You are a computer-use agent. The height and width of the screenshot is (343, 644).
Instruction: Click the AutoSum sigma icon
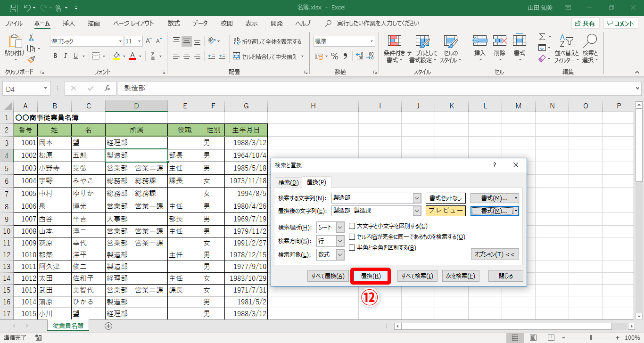pos(542,37)
